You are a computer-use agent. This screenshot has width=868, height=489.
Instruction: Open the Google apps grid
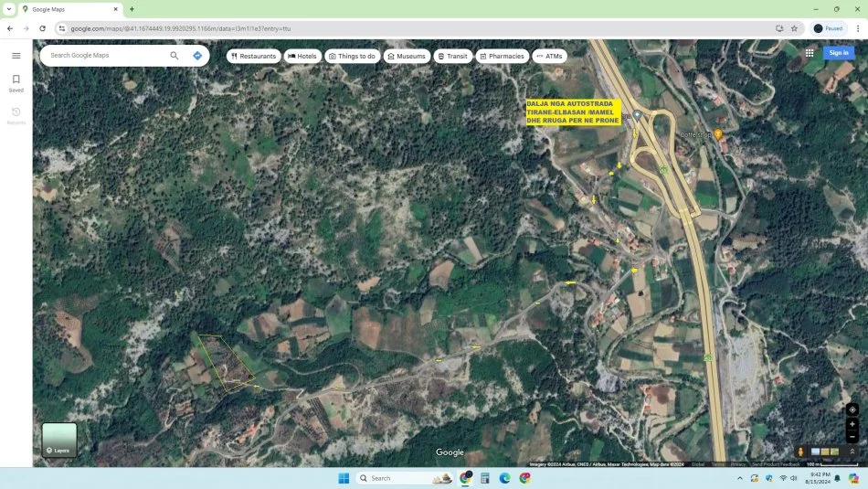810,53
